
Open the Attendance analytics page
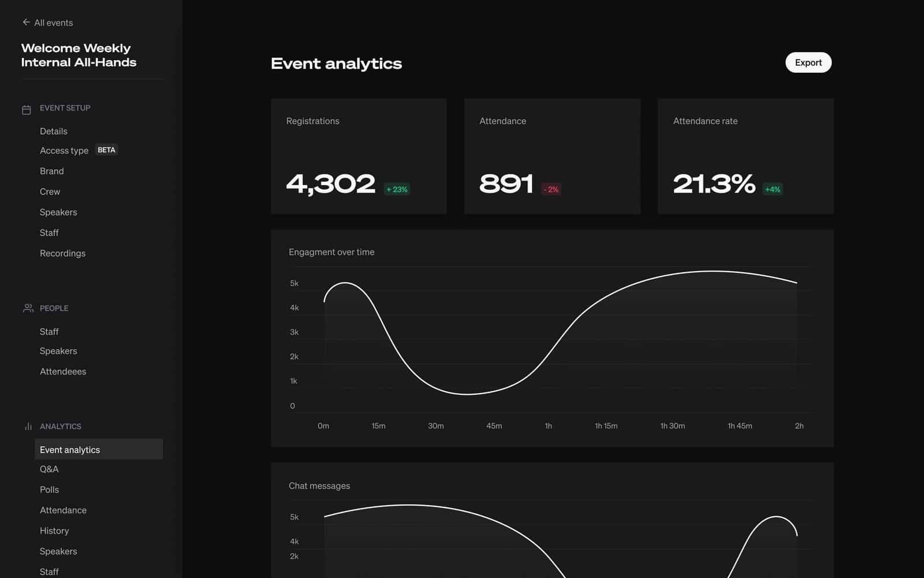63,510
